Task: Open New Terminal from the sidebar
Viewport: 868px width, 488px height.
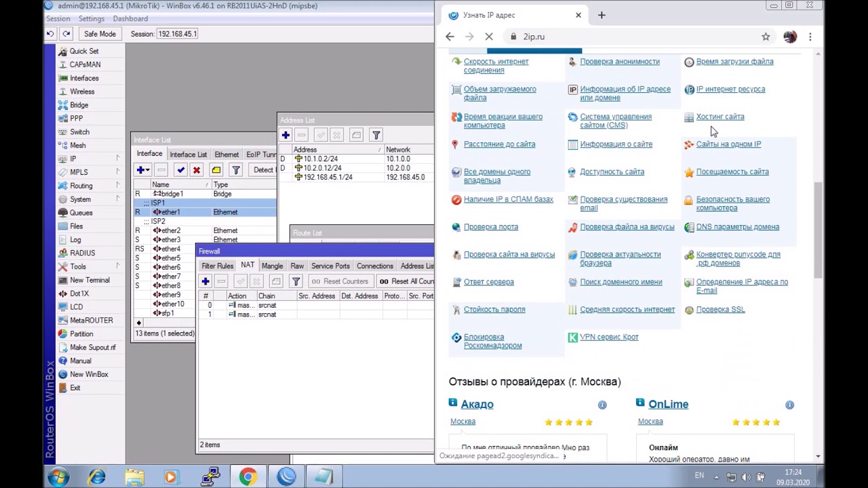Action: pyautogui.click(x=90, y=280)
